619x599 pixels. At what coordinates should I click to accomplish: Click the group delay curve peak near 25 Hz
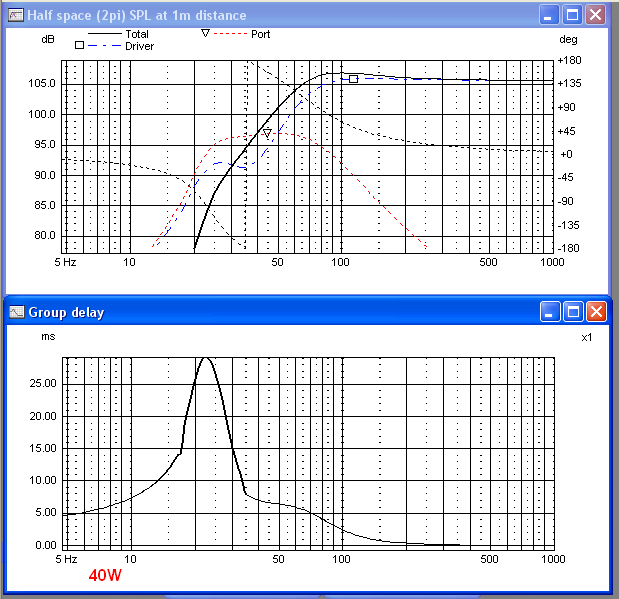pos(205,359)
